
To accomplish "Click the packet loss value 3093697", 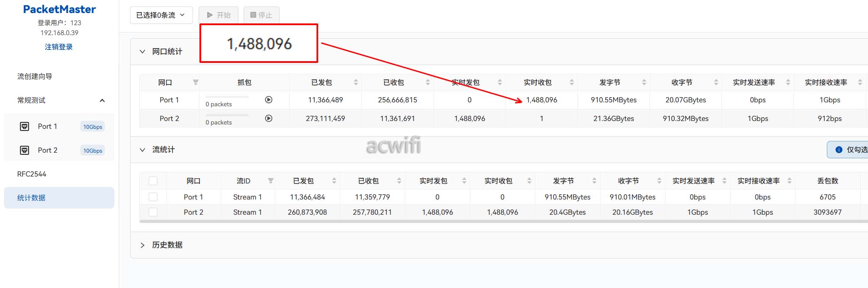I will (828, 212).
